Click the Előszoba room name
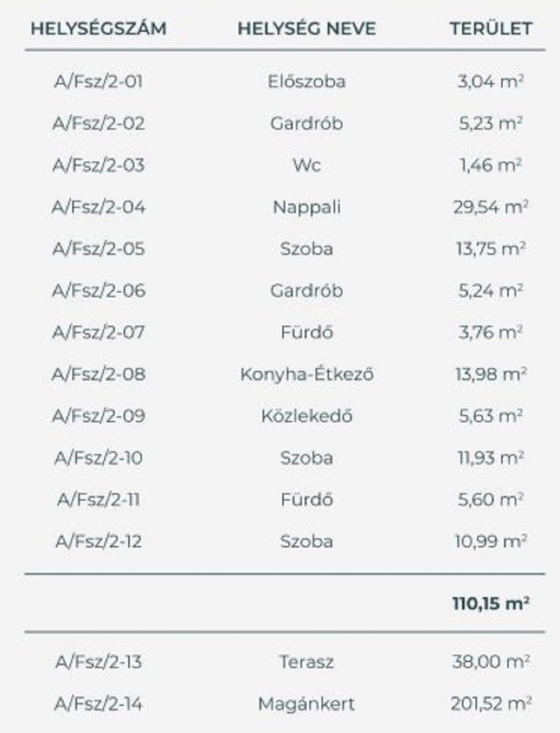This screenshot has width=560, height=733. coord(306,81)
